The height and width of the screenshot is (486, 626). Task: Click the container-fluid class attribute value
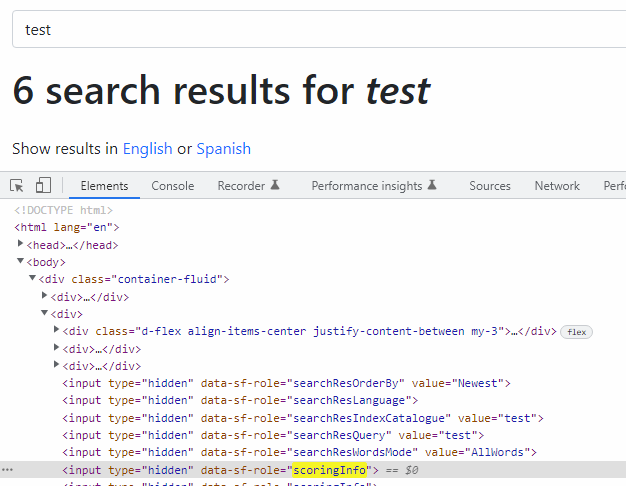coord(167,279)
